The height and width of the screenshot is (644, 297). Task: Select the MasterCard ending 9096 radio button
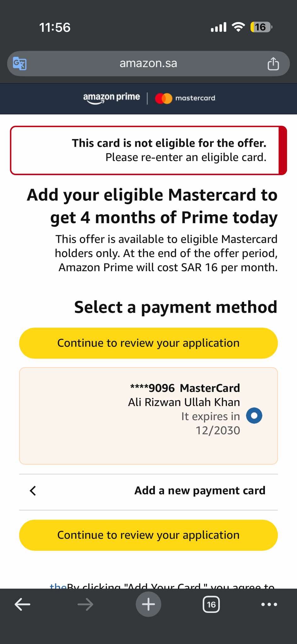coord(254,416)
